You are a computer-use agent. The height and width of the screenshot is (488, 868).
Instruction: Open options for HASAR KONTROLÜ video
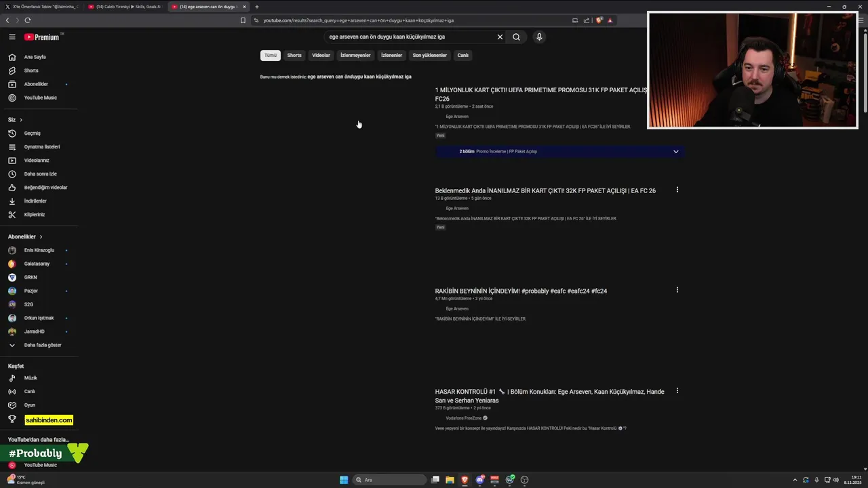[677, 391]
